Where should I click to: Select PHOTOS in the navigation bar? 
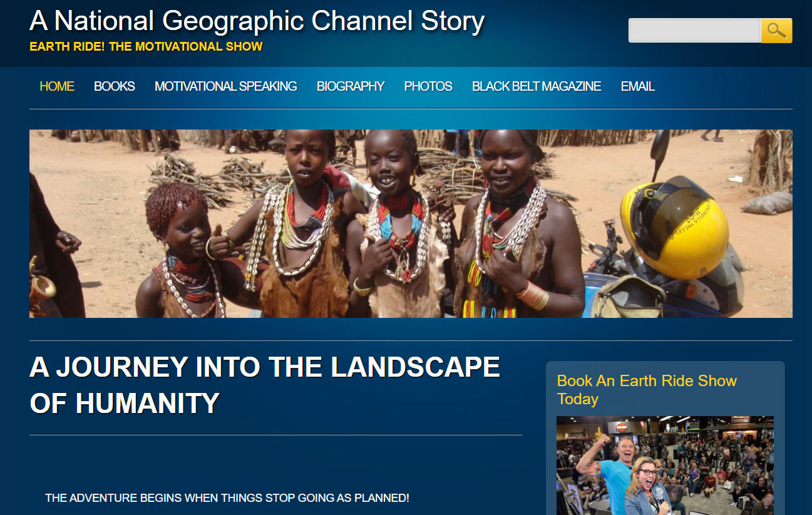[x=428, y=86]
